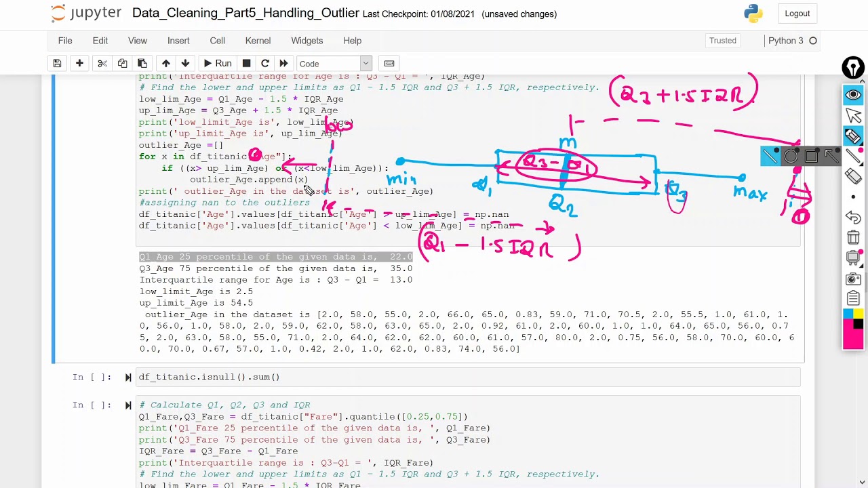Screen dimensions: 868x488
Task: Open the File menu
Action: click(65, 41)
